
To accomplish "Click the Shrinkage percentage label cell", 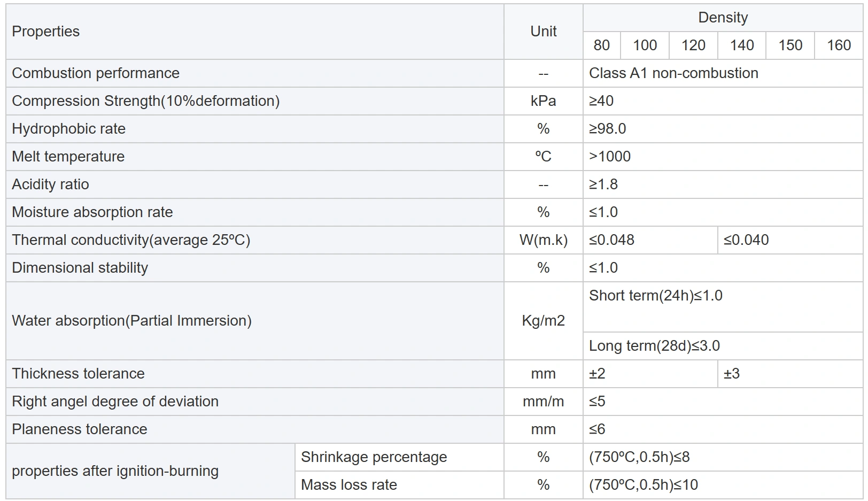I will [374, 457].
